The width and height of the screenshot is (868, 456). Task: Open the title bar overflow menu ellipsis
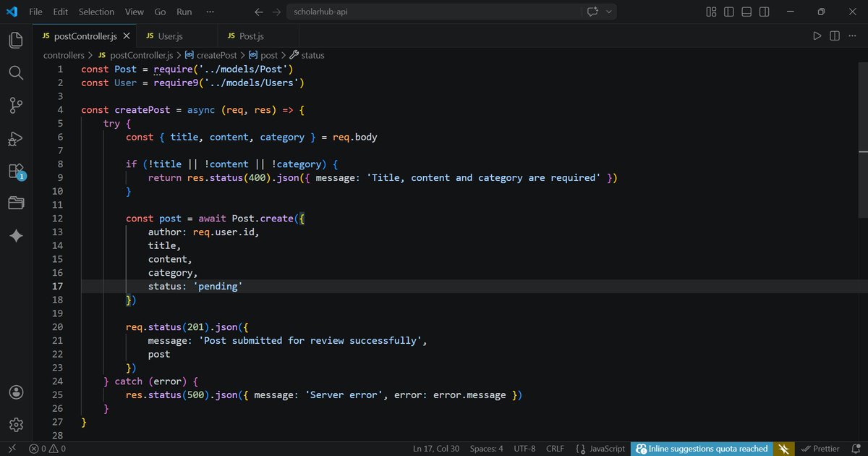point(210,12)
